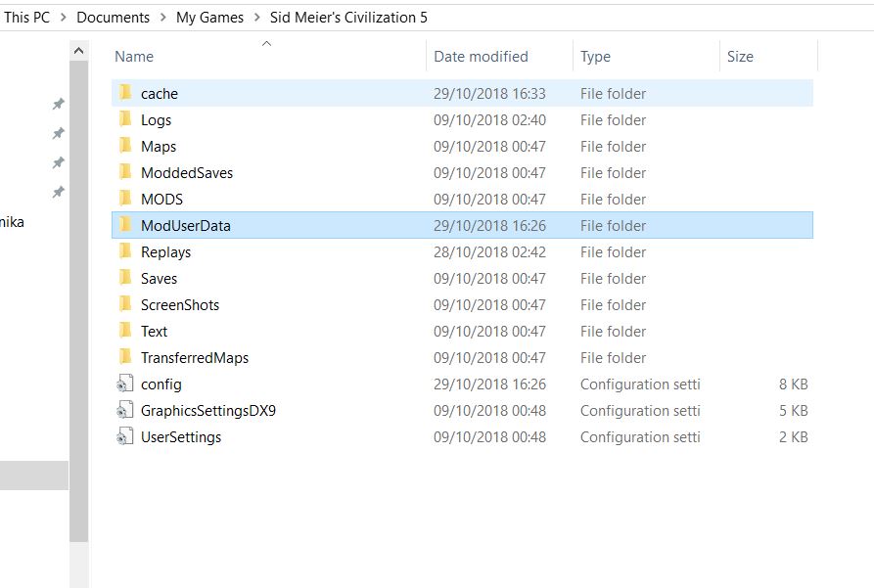The width and height of the screenshot is (874, 588).
Task: Expand chevron after My Games breadcrumb
Action: coord(256,18)
